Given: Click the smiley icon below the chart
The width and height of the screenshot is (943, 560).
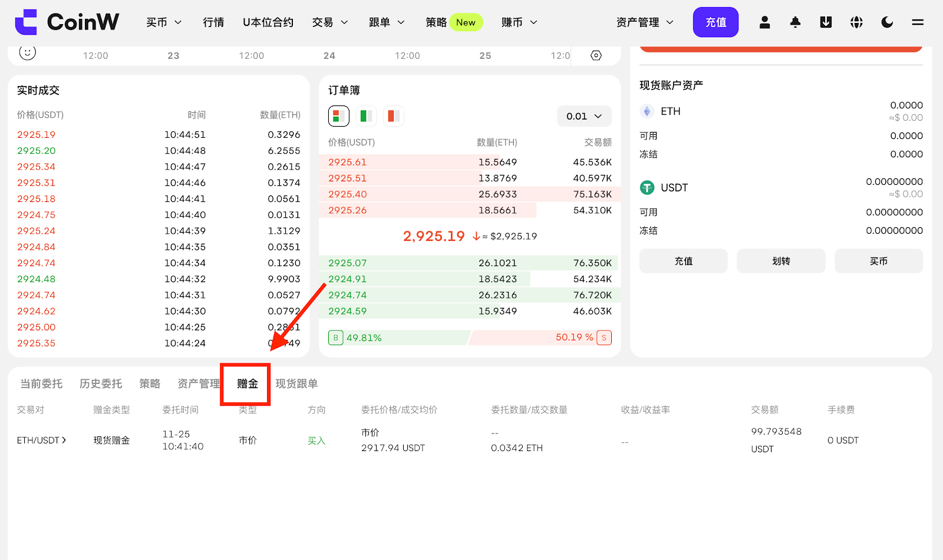Looking at the screenshot, I should click(27, 52).
